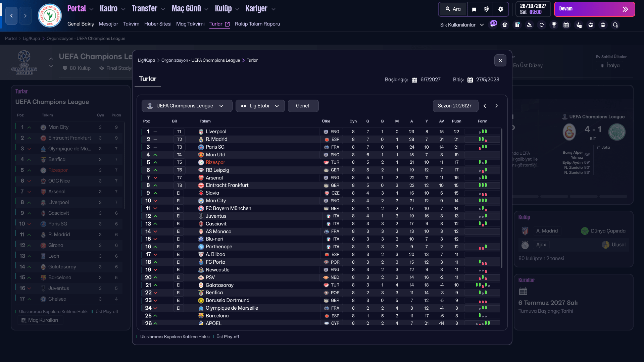Open messages icon with +9 badge
The width and height of the screenshot is (644, 362).
[493, 25]
